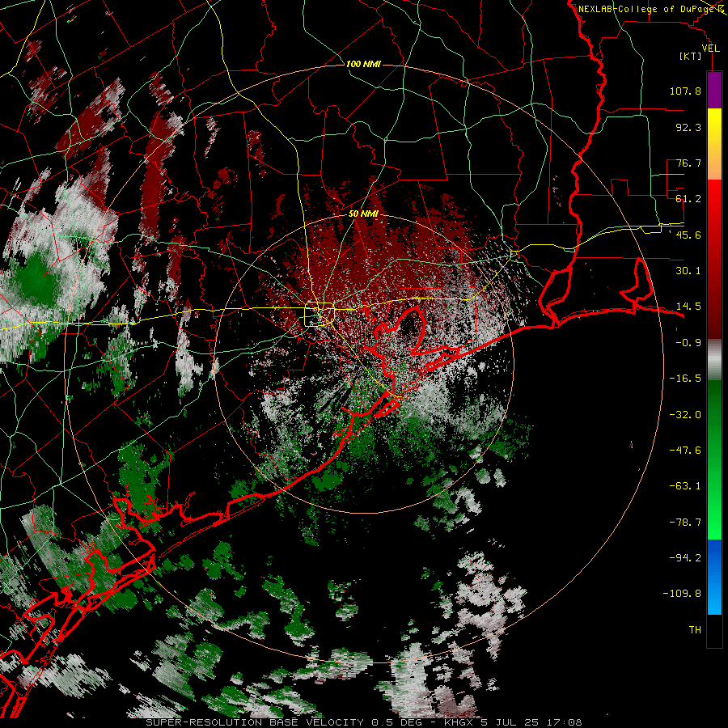Screen dimensions: 728x728
Task: Click the blue segment of the color bar
Action: [714, 577]
